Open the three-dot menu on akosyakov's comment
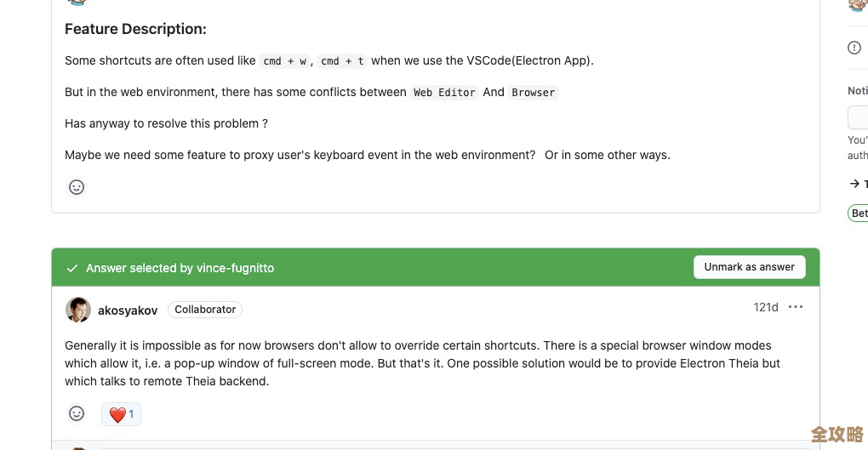868x450 pixels. click(x=796, y=307)
